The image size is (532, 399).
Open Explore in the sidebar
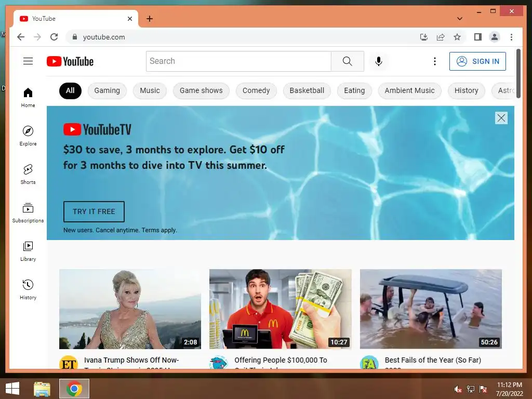pyautogui.click(x=28, y=136)
